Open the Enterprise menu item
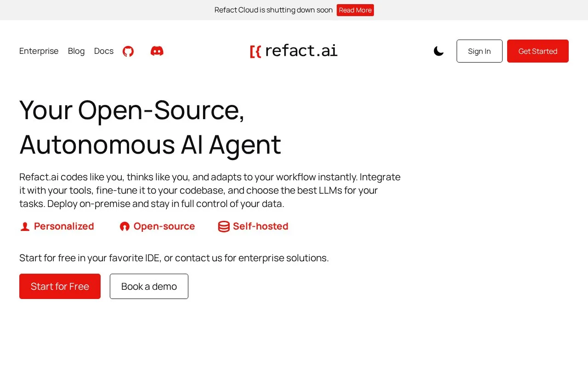 tap(39, 51)
